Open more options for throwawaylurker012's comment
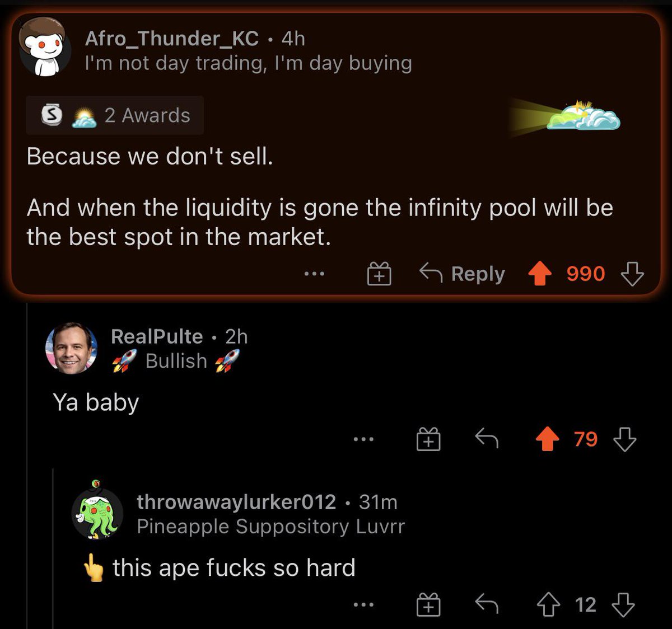 coord(363,605)
